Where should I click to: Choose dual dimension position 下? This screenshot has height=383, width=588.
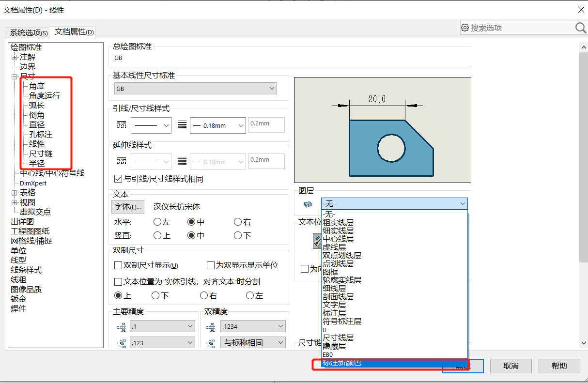click(155, 295)
